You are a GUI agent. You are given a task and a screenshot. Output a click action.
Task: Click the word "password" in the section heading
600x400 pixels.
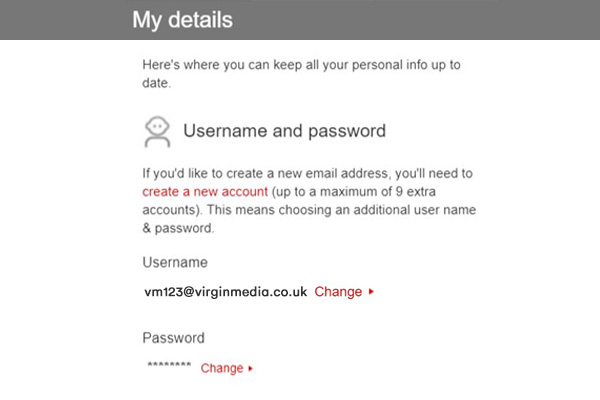347,132
